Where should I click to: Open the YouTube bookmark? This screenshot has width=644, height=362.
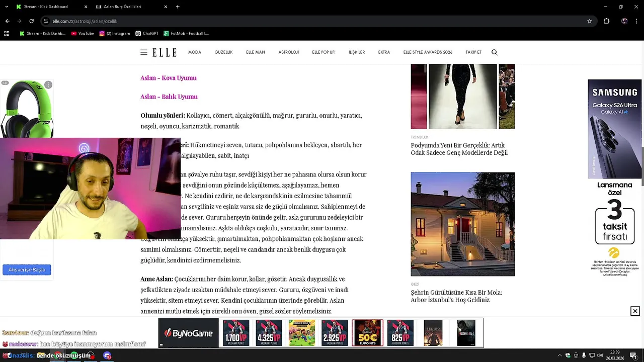[x=83, y=34]
